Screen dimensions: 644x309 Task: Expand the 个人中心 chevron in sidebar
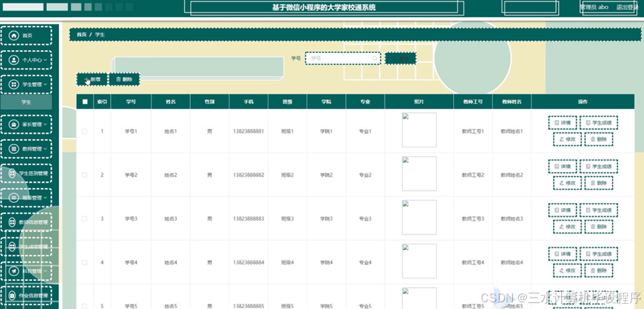(x=45, y=60)
